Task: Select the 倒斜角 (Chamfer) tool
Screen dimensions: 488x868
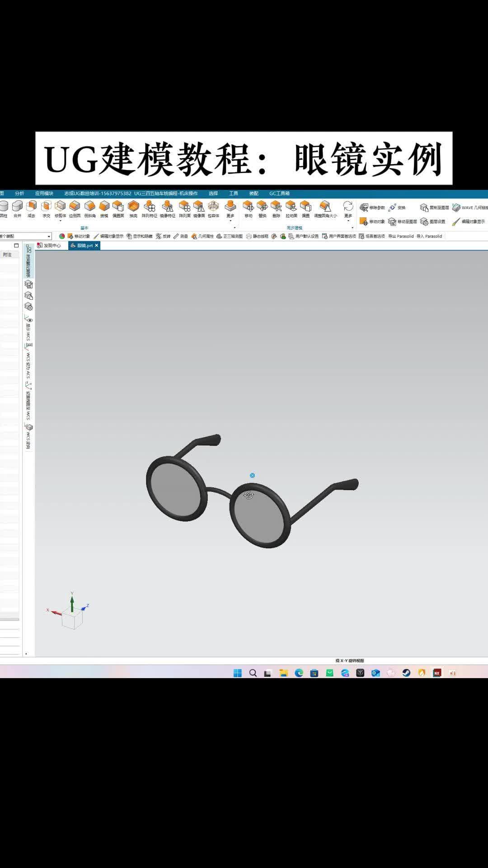Action: pyautogui.click(x=89, y=209)
